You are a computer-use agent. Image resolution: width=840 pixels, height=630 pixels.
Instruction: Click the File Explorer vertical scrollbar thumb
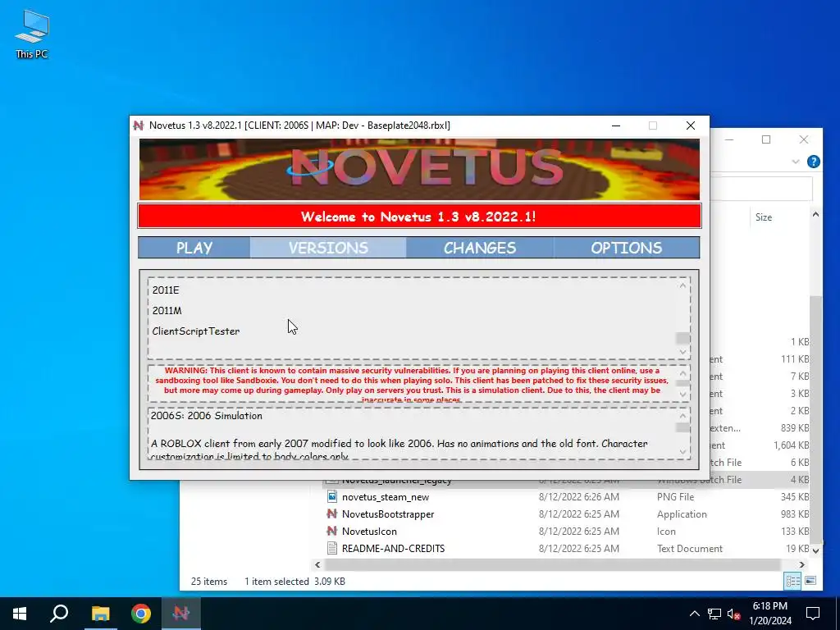815,418
